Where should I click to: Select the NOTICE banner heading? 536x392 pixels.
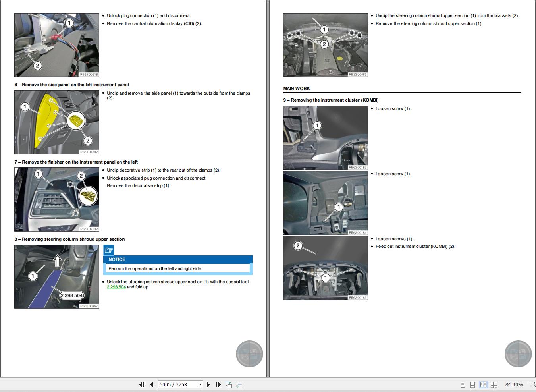click(x=117, y=259)
